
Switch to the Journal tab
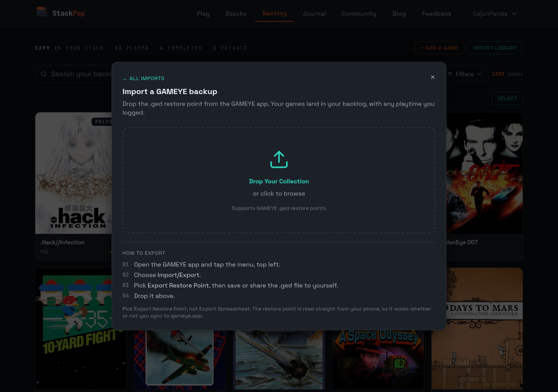[314, 14]
